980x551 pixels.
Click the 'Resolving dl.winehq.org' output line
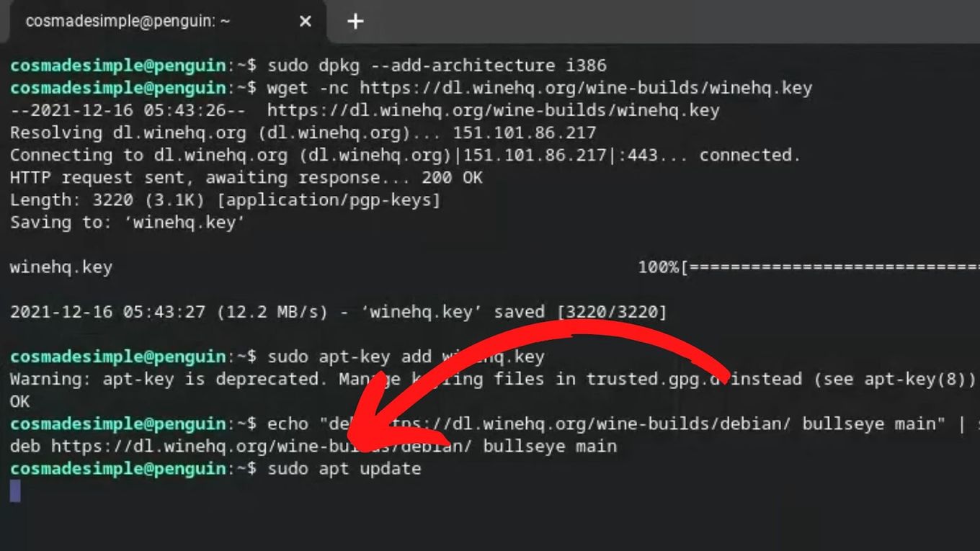pyautogui.click(x=303, y=133)
